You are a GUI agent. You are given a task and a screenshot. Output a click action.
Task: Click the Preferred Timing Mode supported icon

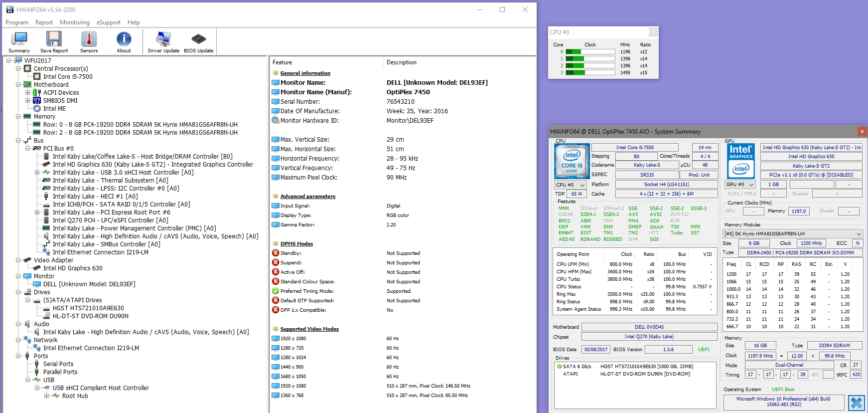pyautogui.click(x=276, y=291)
